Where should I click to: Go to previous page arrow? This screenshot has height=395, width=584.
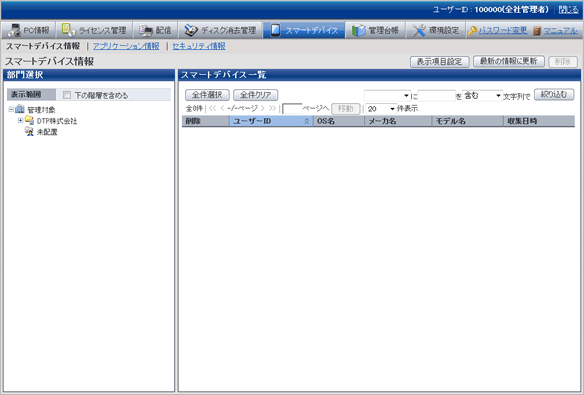[x=222, y=108]
